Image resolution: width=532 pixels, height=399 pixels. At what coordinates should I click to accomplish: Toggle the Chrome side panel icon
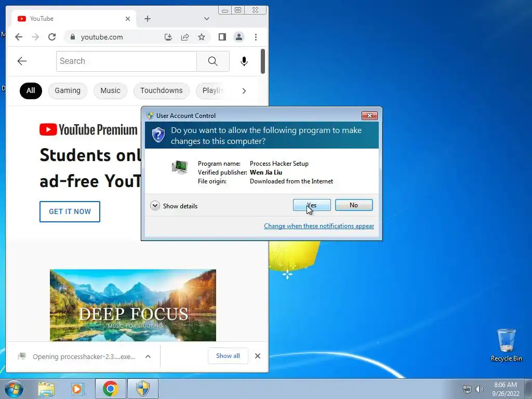[x=222, y=37]
